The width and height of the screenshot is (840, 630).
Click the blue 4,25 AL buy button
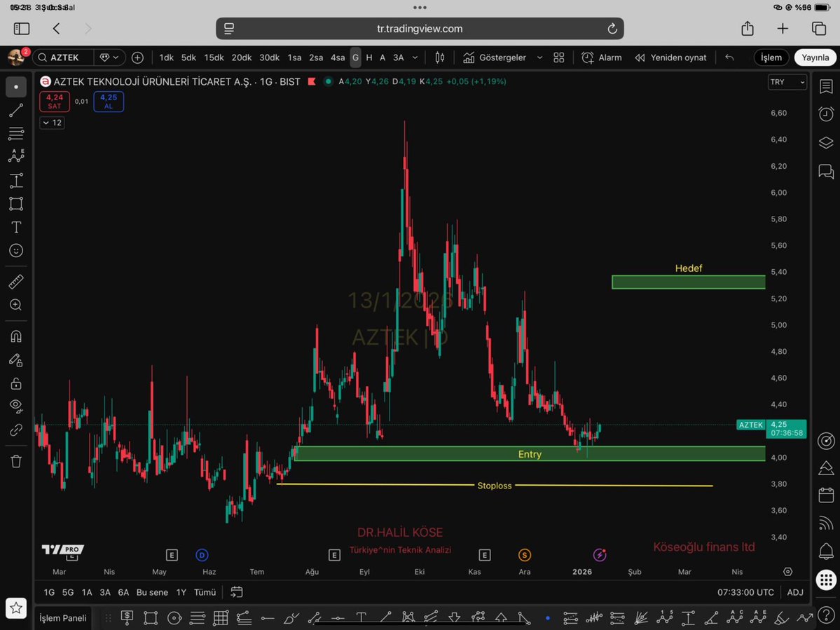tap(109, 101)
